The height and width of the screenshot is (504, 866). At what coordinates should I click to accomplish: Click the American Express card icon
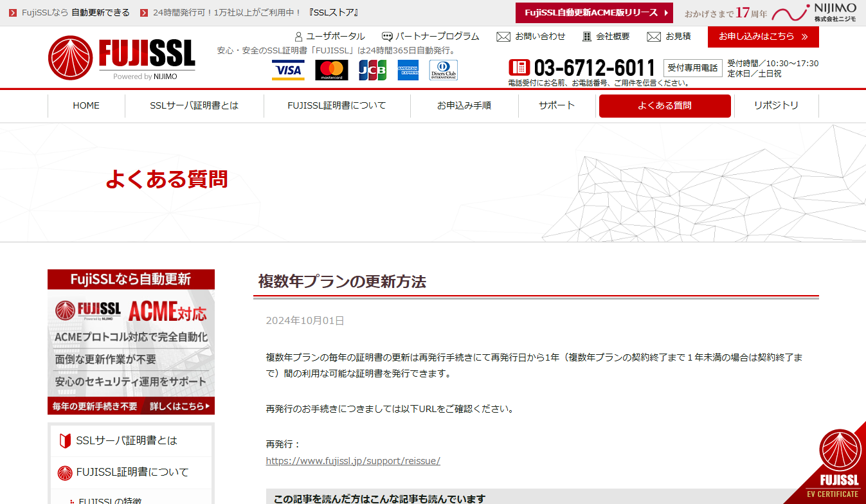tap(408, 70)
